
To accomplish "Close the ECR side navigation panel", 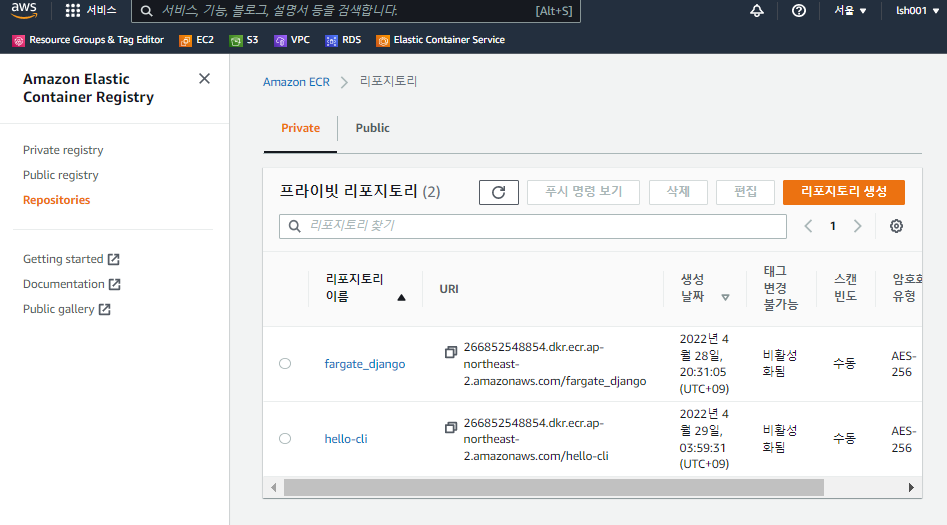I will [x=204, y=79].
